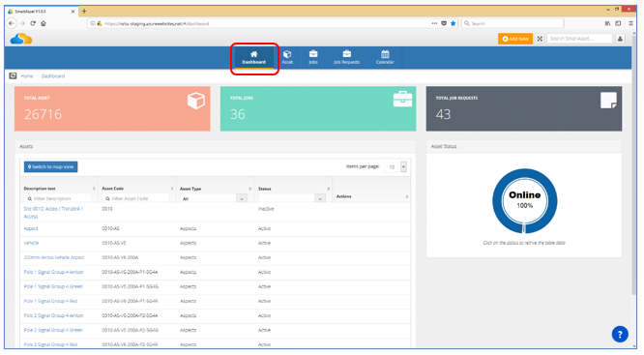Bookmark page with the star icon
The height and width of the screenshot is (355, 644).
point(453,23)
